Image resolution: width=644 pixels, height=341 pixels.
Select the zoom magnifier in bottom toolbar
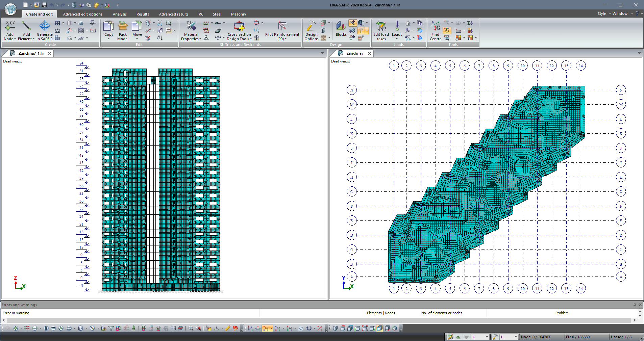[x=191, y=328]
